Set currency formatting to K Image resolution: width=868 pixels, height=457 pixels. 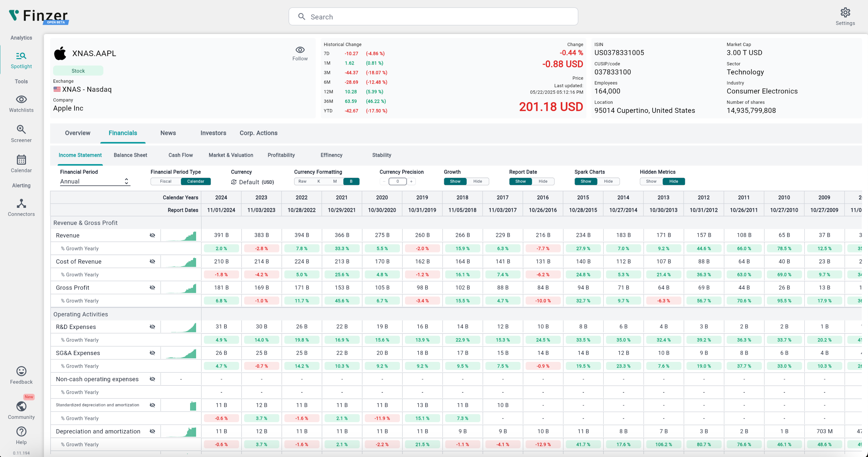[319, 181]
